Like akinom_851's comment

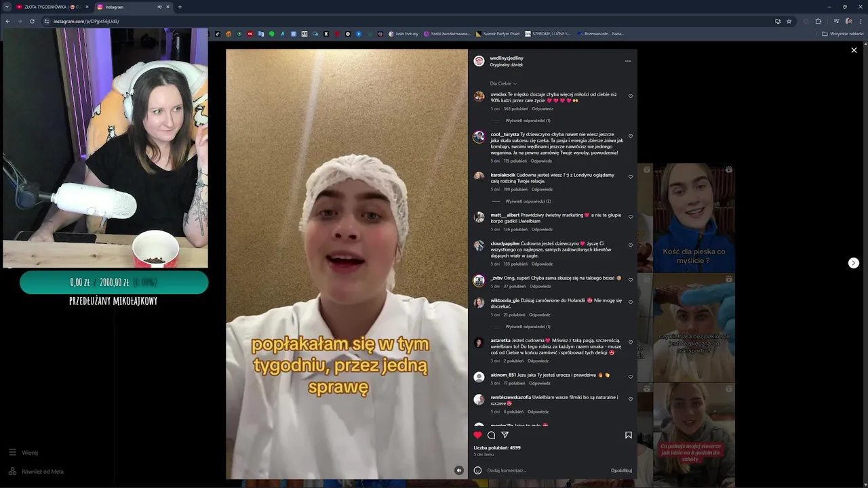click(x=631, y=377)
